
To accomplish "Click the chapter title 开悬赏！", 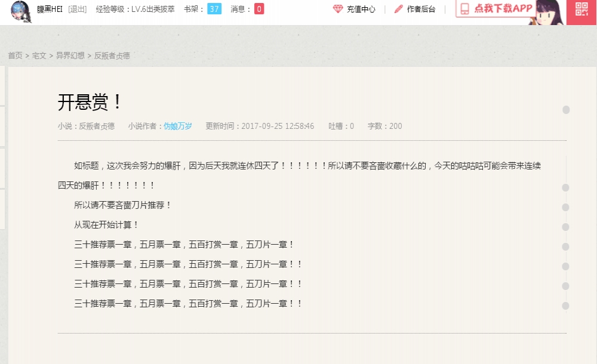I will tap(90, 102).
